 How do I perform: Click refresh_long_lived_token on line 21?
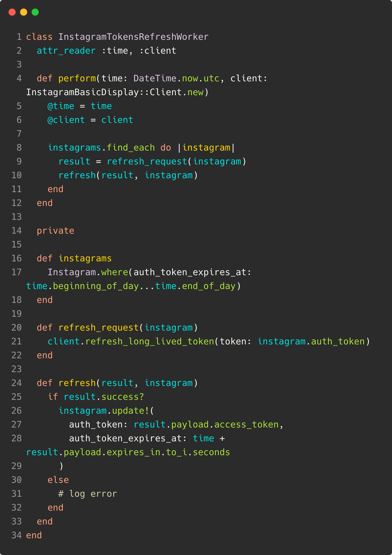150,342
